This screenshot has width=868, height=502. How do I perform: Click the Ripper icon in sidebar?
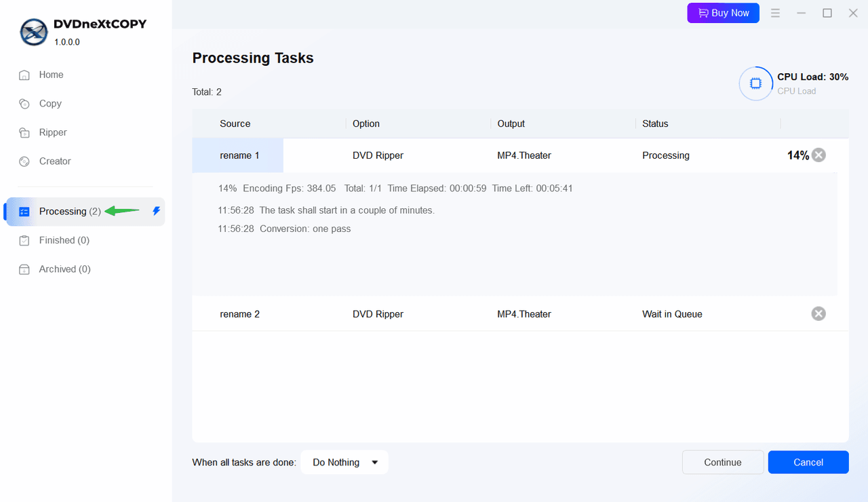[x=24, y=133]
